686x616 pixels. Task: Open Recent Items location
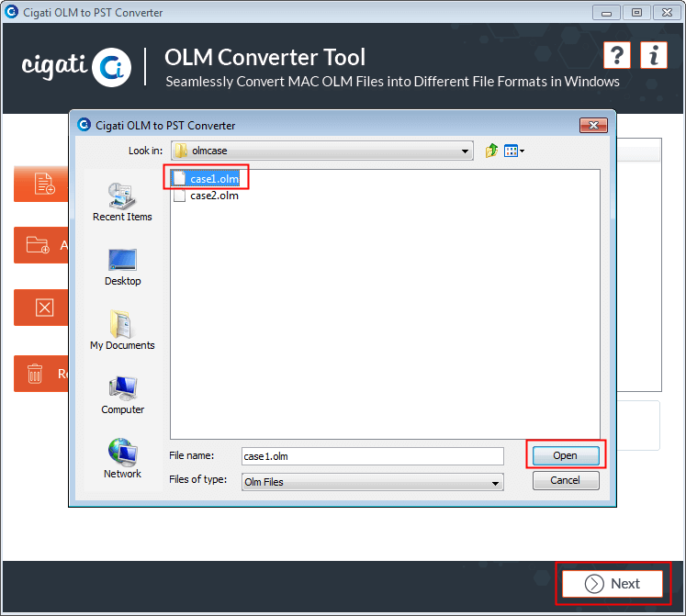coord(122,202)
